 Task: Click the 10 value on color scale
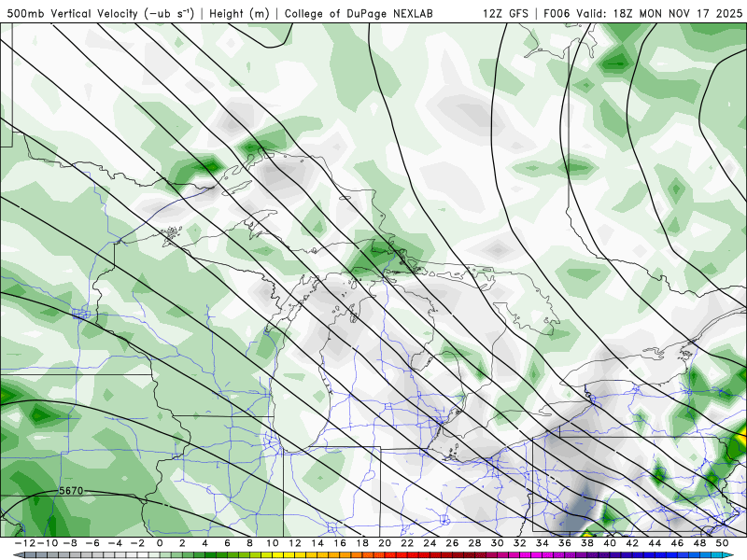click(272, 543)
